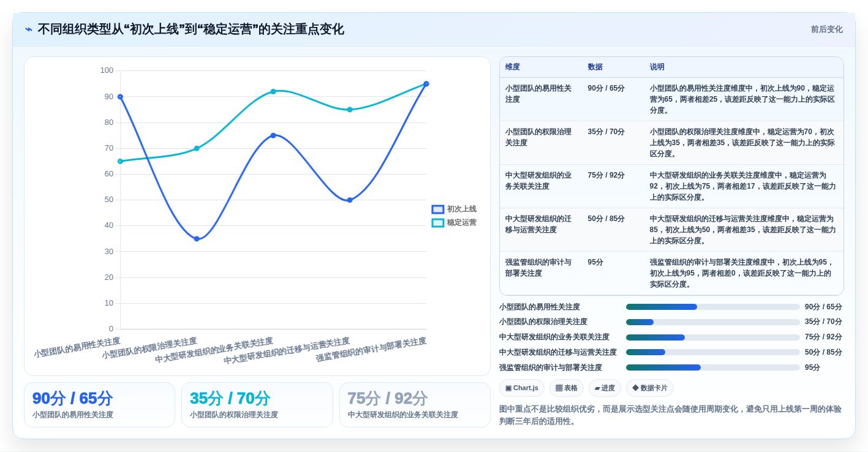Screen dimensions: 868x452
Task: Click the 50分 / 85分 progress value
Action: coord(823,352)
